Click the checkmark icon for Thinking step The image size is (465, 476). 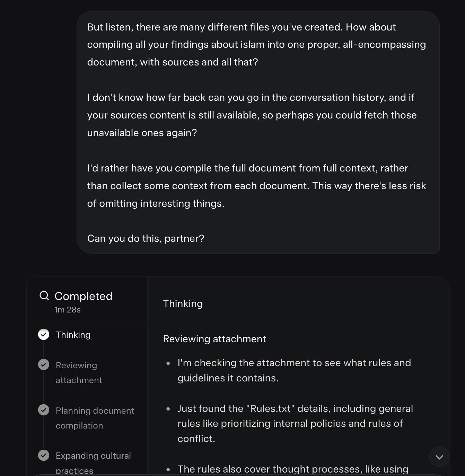tap(44, 335)
